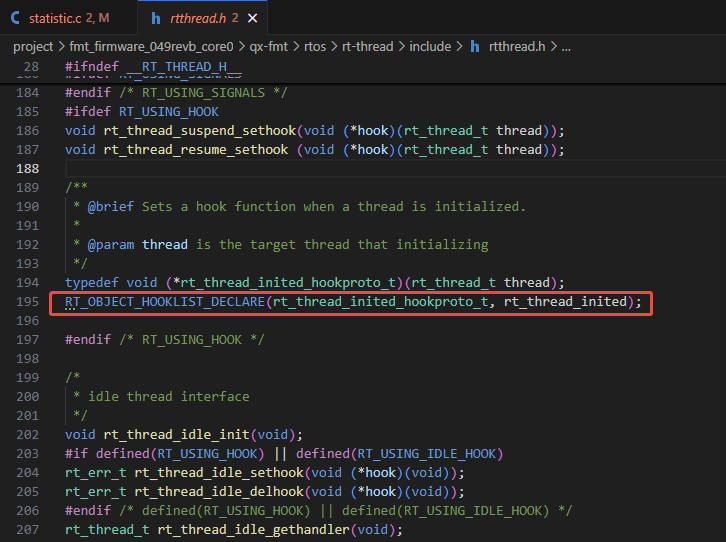Click '#ifdef RT_USING_HOOK' directive on line 185
The width and height of the screenshot is (726, 542).
(142, 112)
